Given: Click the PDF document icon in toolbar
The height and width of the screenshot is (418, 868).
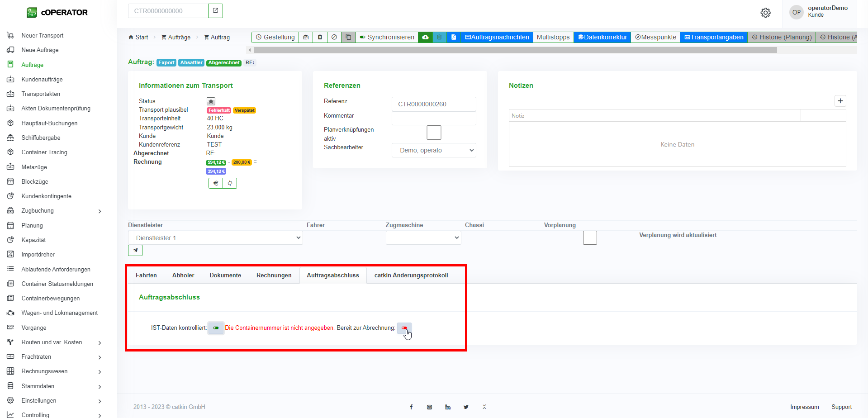Looking at the screenshot, I should [x=453, y=37].
